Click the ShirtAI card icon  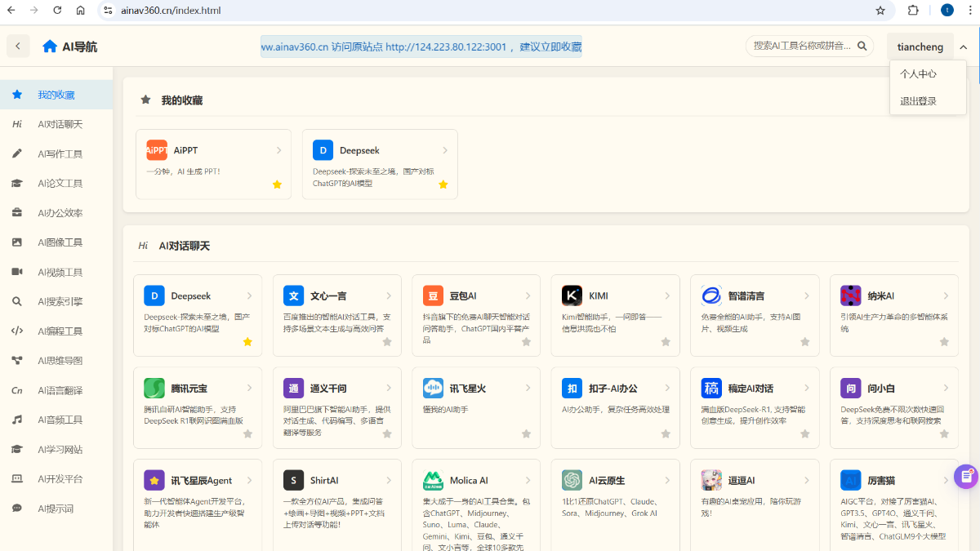[294, 480]
